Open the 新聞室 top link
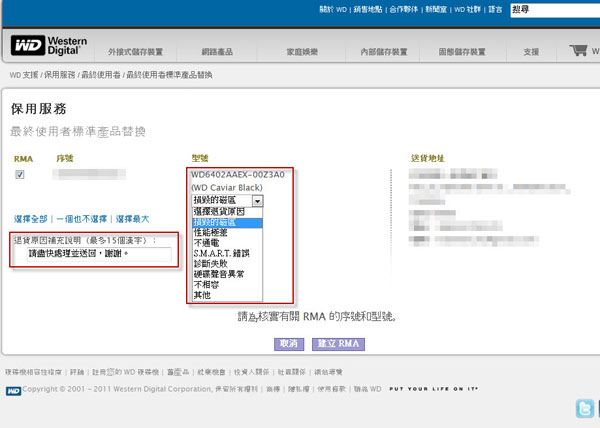Screen dimensions: 600x428 (x=436, y=10)
